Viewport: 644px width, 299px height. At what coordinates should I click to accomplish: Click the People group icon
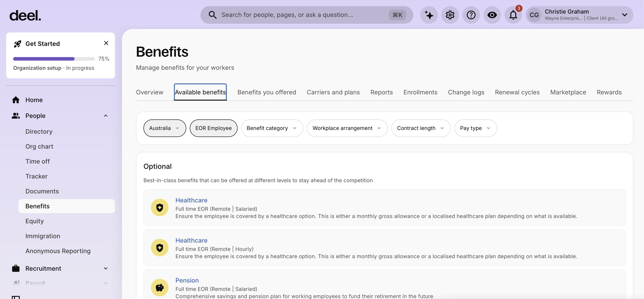pos(16,116)
